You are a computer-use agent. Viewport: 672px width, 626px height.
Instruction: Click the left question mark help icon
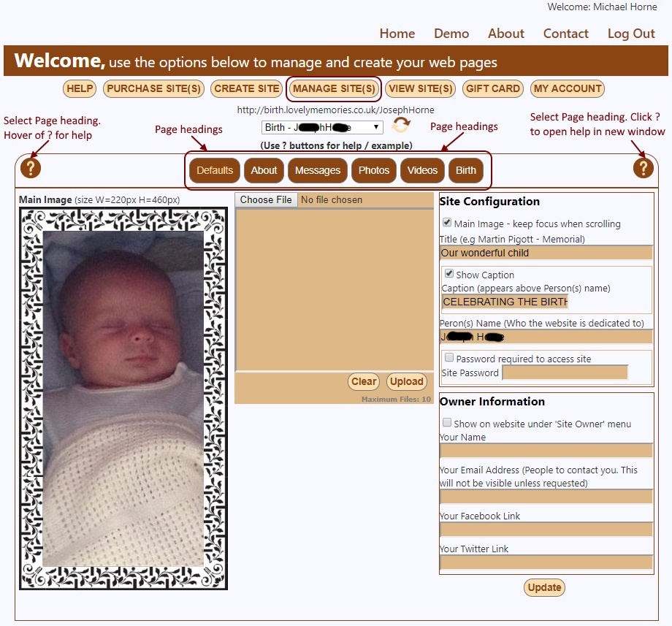pos(31,168)
